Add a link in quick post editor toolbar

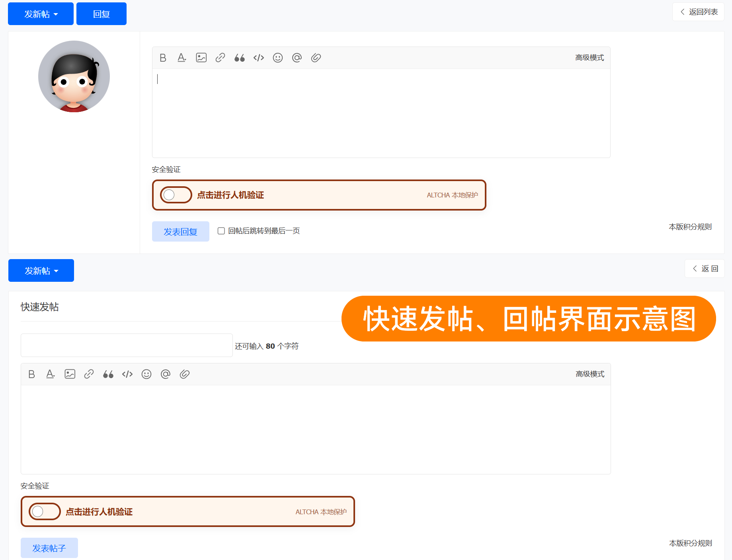(x=89, y=374)
